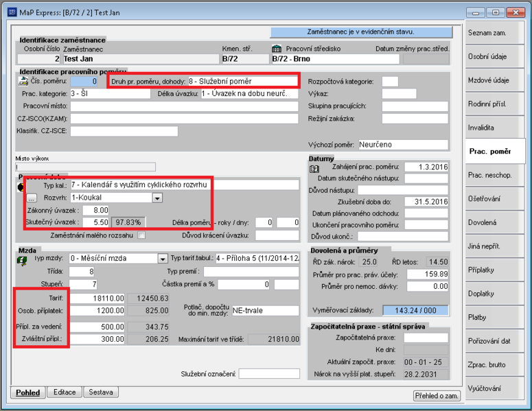Click the MaP Express app icon in title bar
Viewport: 532px width, 411px height.
coord(12,12)
